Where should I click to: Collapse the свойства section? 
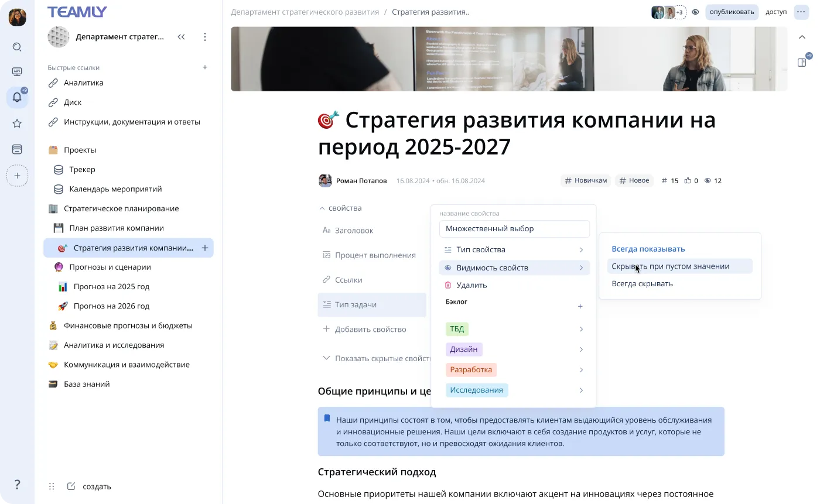pyautogui.click(x=340, y=208)
